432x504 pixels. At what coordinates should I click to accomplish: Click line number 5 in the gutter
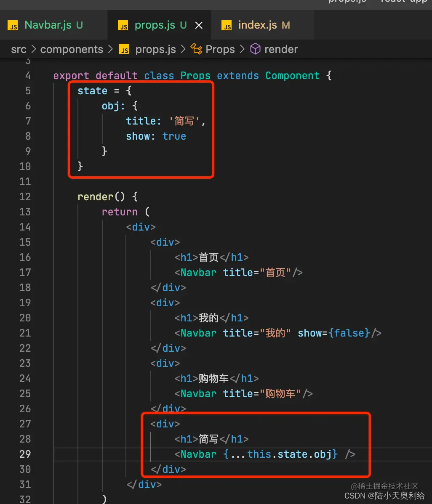(28, 90)
